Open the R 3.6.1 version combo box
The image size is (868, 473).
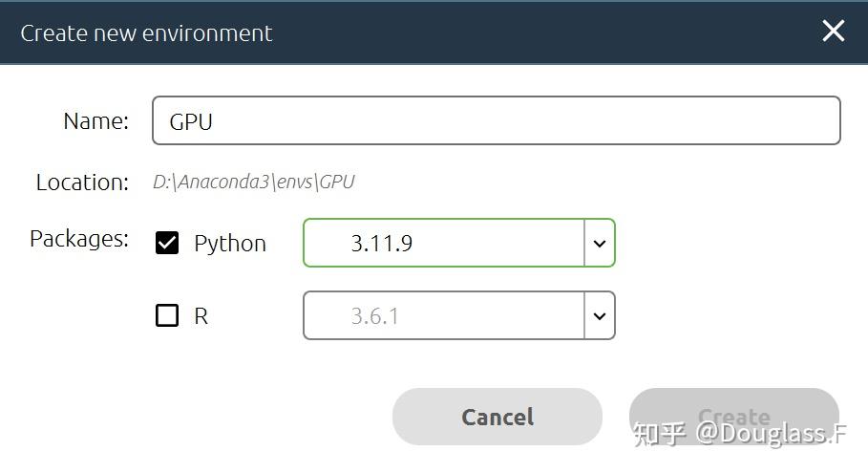click(x=444, y=315)
